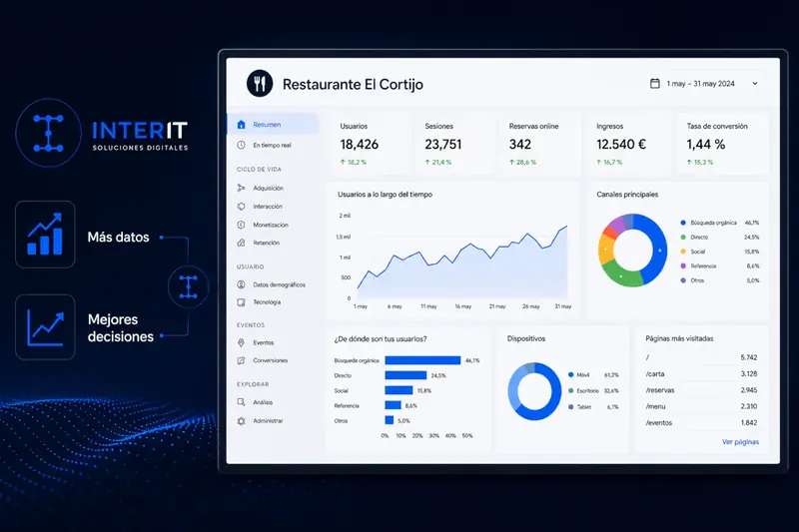Click the Análisis search icon
This screenshot has height=532, width=799.
click(x=241, y=402)
